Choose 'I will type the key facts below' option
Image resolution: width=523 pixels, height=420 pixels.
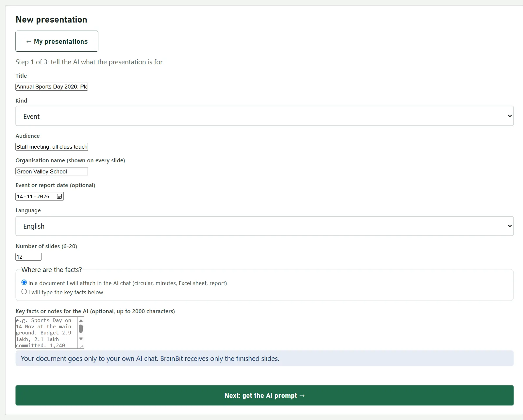(24, 292)
